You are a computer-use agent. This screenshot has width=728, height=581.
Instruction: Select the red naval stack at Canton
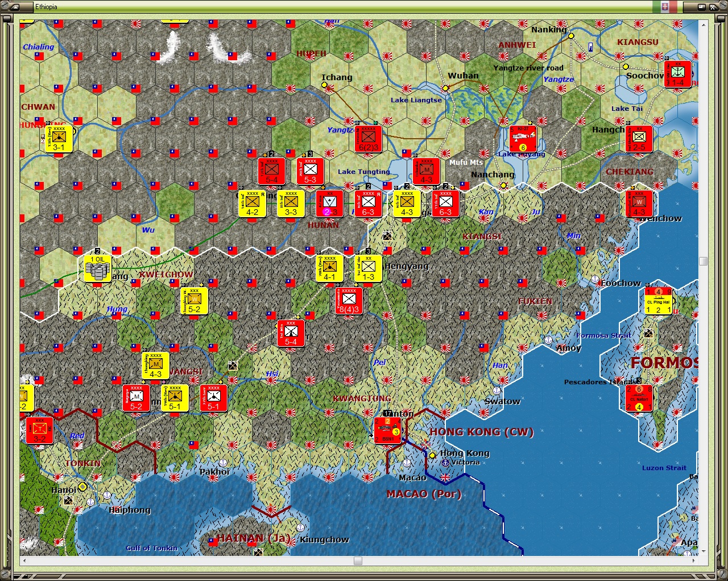(387, 430)
